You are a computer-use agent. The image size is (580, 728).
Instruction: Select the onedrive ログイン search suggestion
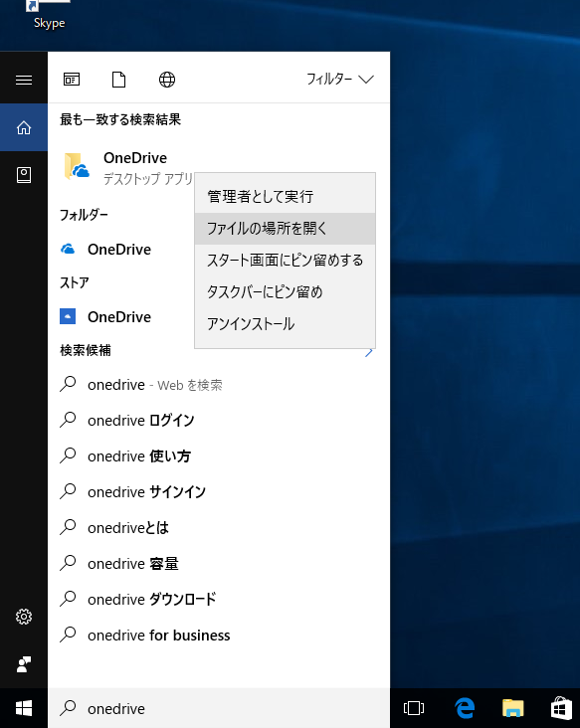(218, 420)
